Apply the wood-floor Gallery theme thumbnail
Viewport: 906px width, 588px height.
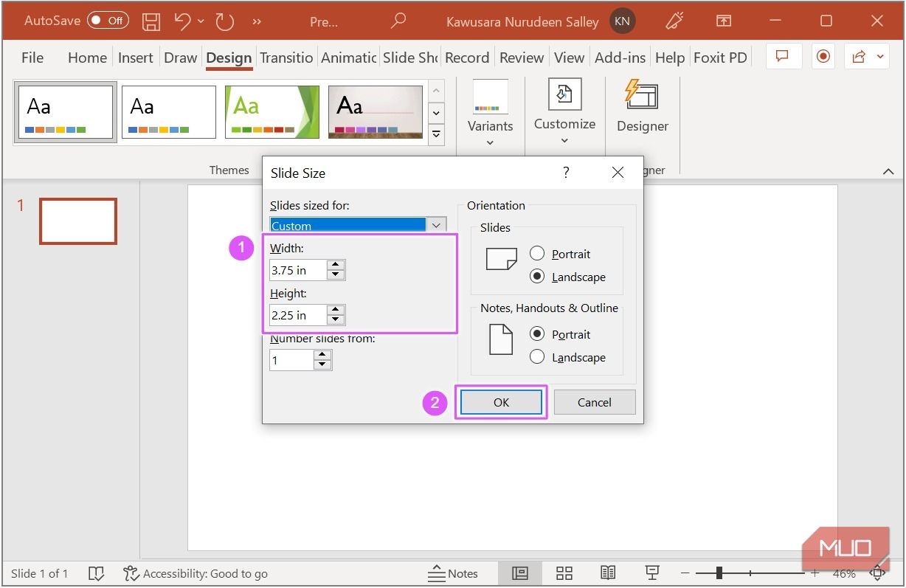376,112
